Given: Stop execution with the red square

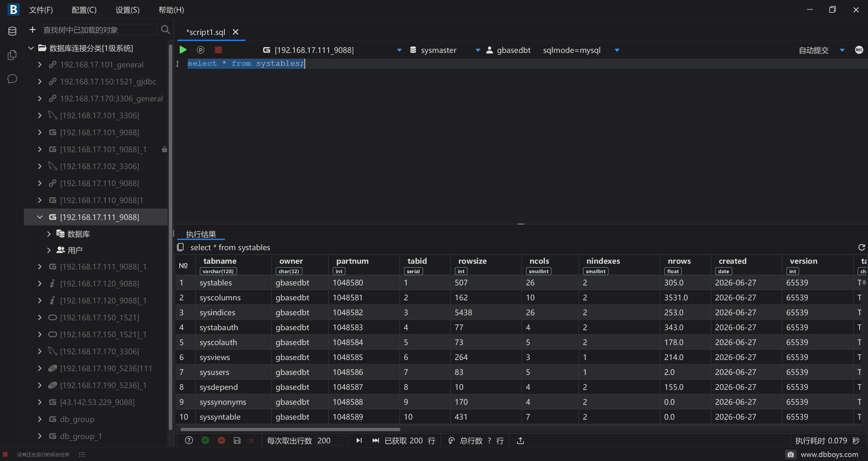Looking at the screenshot, I should click(x=218, y=50).
